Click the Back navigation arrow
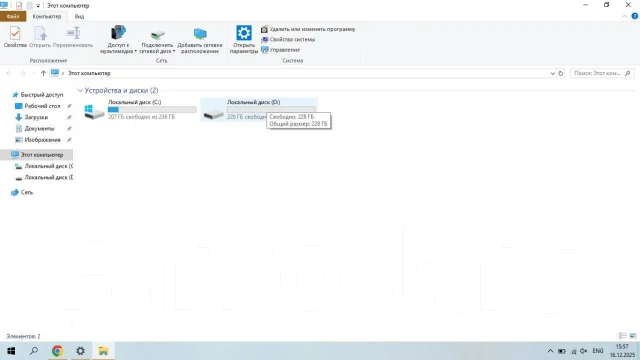 tap(9, 73)
